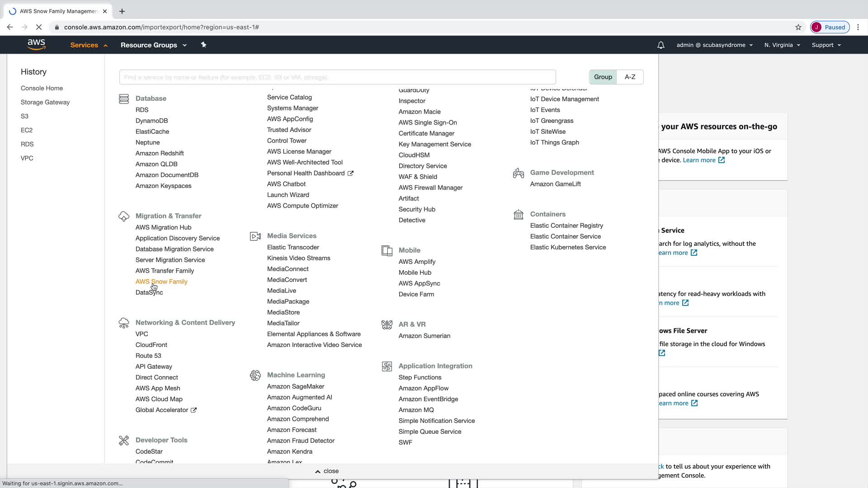Select the Group view toggle
This screenshot has width=868, height=488.
click(x=603, y=77)
